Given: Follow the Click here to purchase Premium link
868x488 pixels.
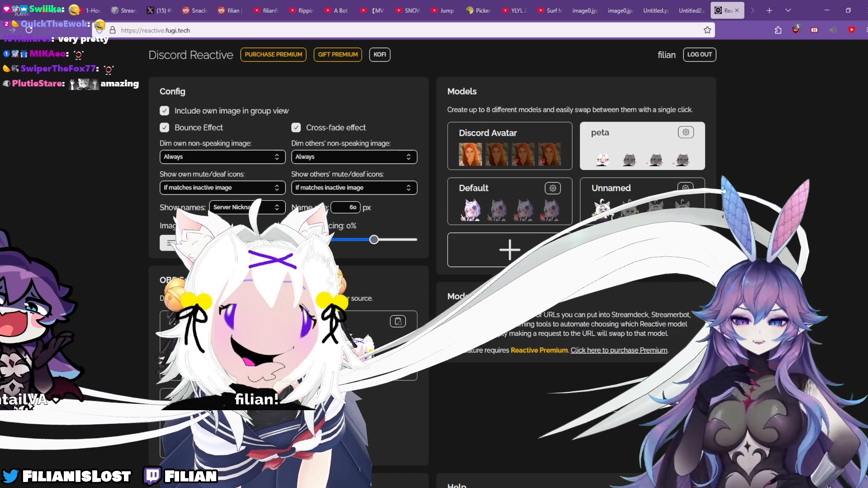Looking at the screenshot, I should pyautogui.click(x=619, y=350).
